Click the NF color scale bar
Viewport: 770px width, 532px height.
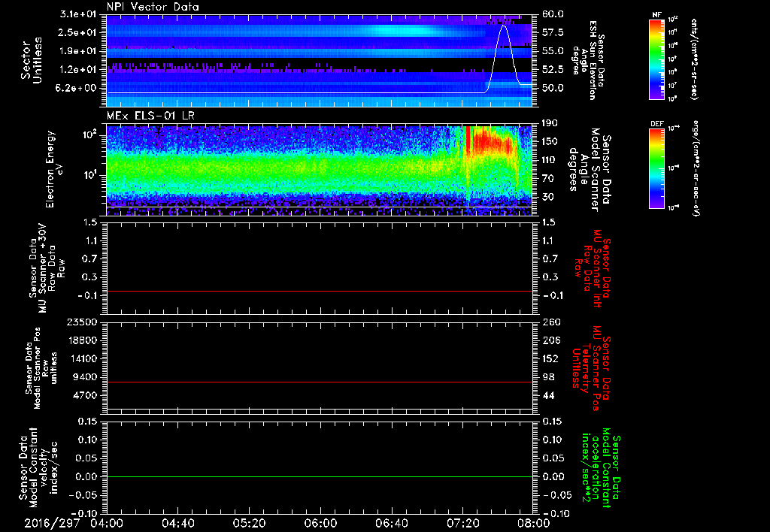tap(654, 60)
